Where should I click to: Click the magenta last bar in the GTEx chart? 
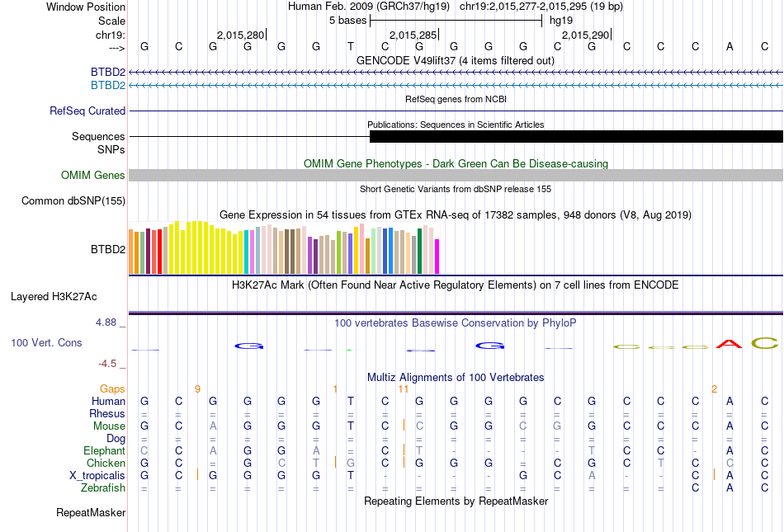click(437, 257)
